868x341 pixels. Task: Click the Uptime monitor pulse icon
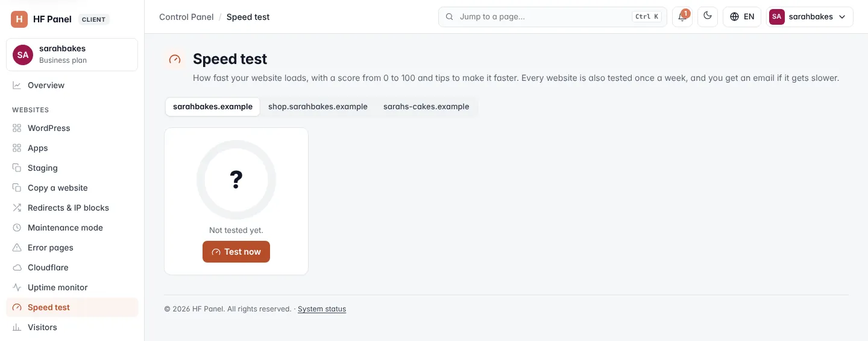[17, 287]
